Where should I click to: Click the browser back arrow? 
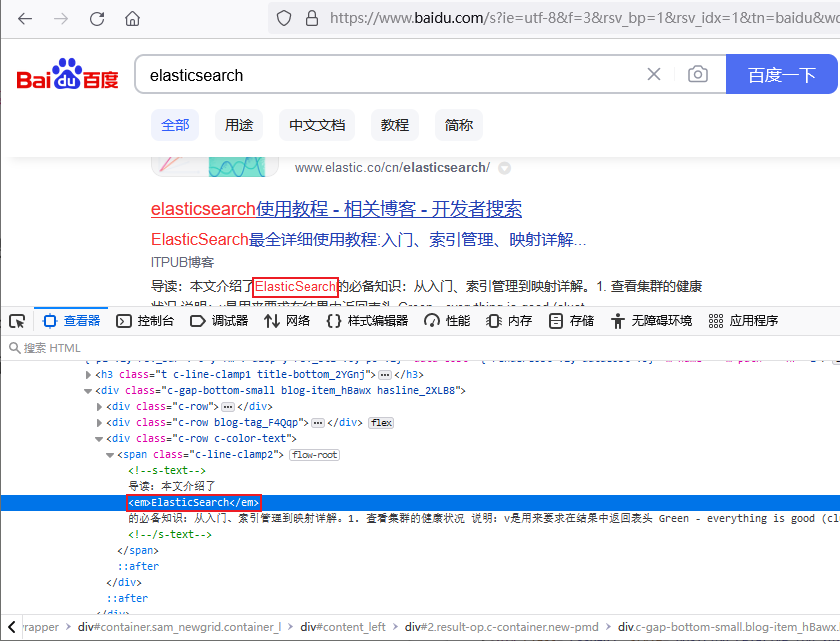[x=25, y=19]
